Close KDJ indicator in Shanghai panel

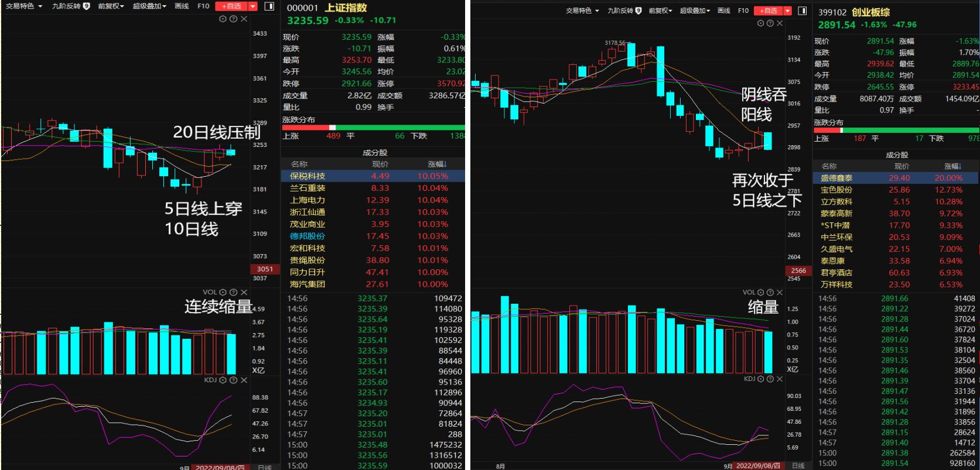[x=244, y=380]
